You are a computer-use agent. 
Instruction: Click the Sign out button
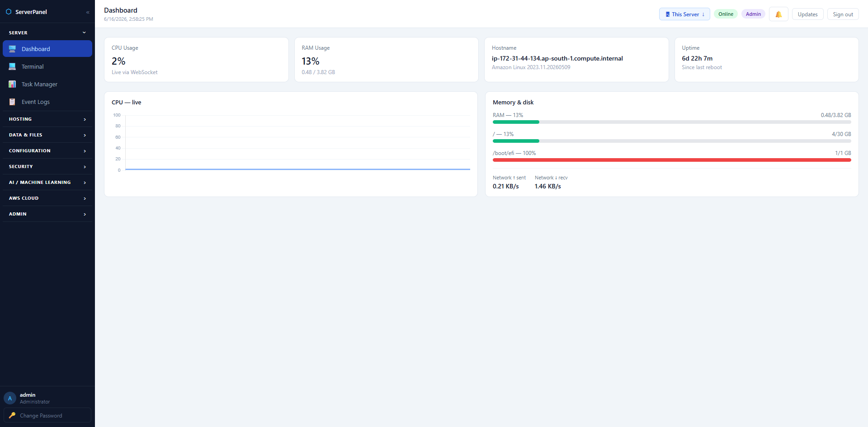coord(843,14)
